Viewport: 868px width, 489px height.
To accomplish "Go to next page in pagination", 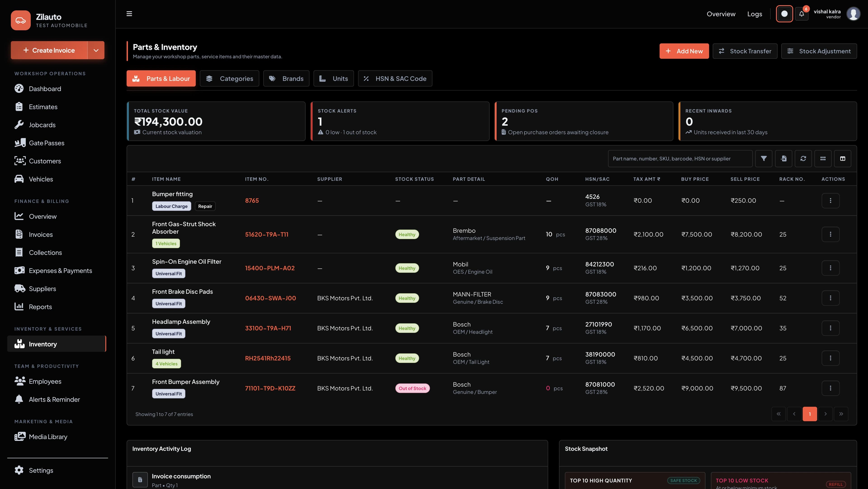I will tap(825, 414).
